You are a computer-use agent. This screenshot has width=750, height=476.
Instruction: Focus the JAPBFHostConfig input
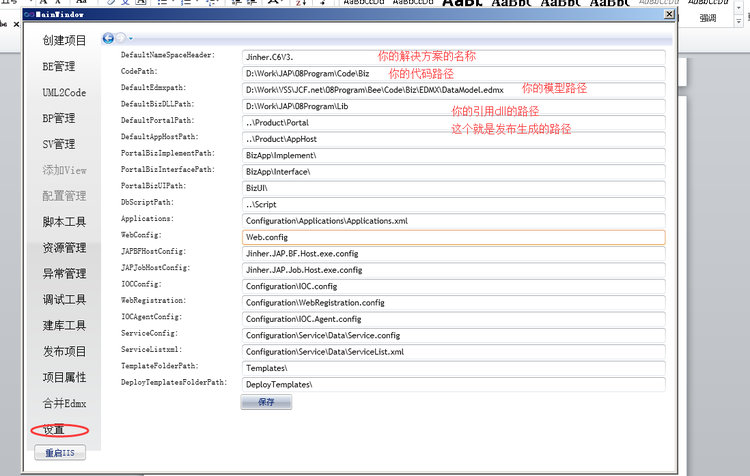(x=453, y=253)
